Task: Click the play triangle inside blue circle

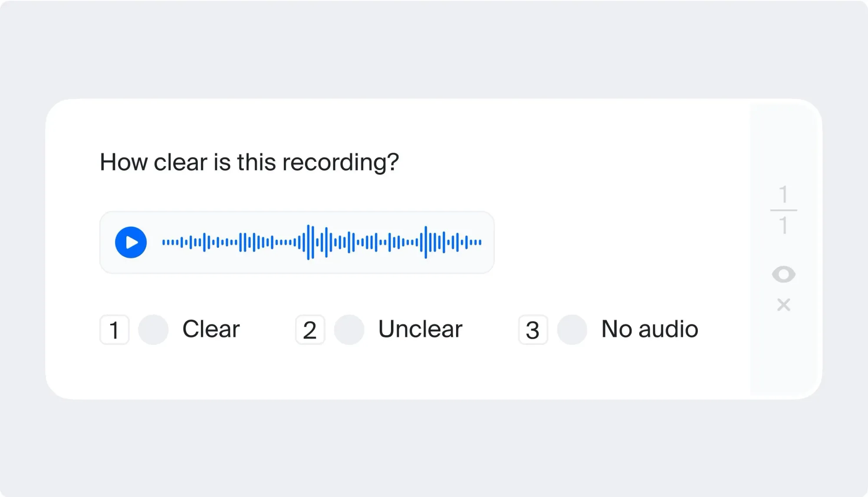Action: 131,243
